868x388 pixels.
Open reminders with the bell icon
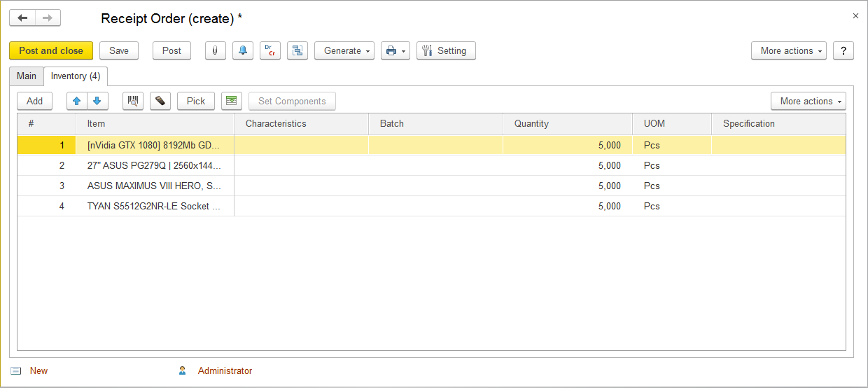pyautogui.click(x=242, y=51)
